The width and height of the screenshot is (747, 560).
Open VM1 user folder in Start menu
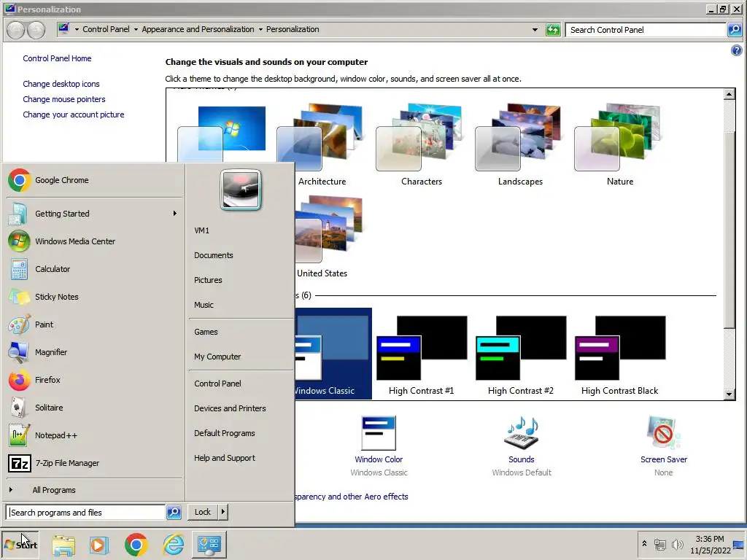pyautogui.click(x=241, y=230)
